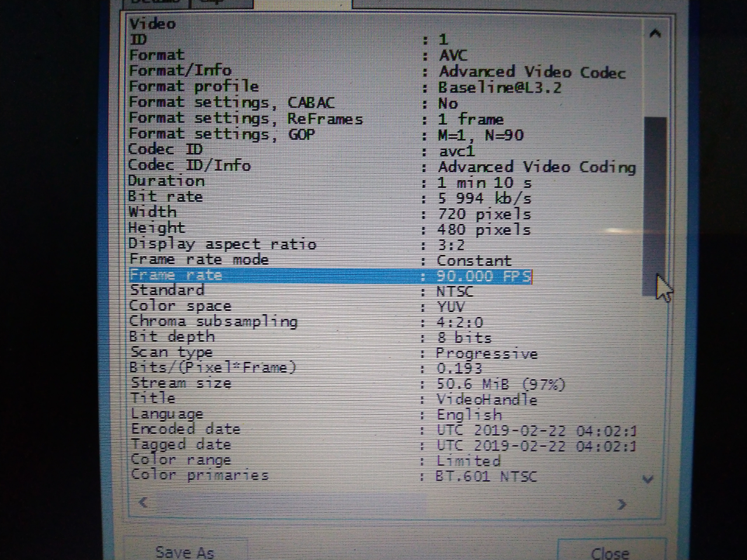Screen dimensions: 747x560
Task: Click the horizontal scrollbar left arrow
Action: point(143,504)
